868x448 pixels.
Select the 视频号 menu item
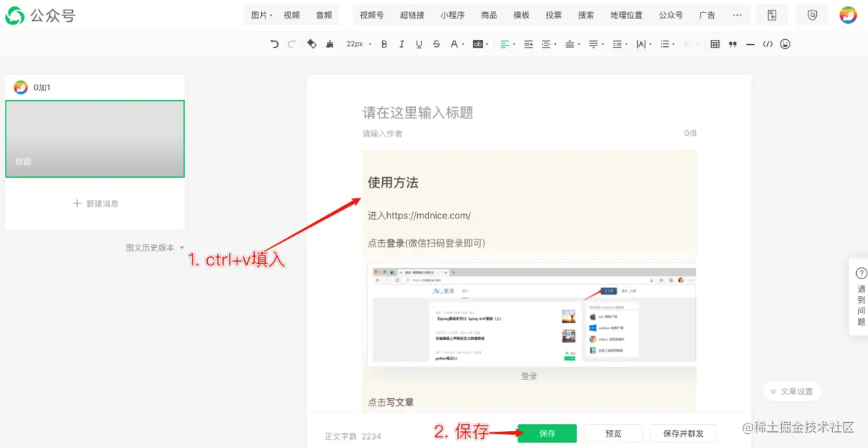tap(370, 14)
